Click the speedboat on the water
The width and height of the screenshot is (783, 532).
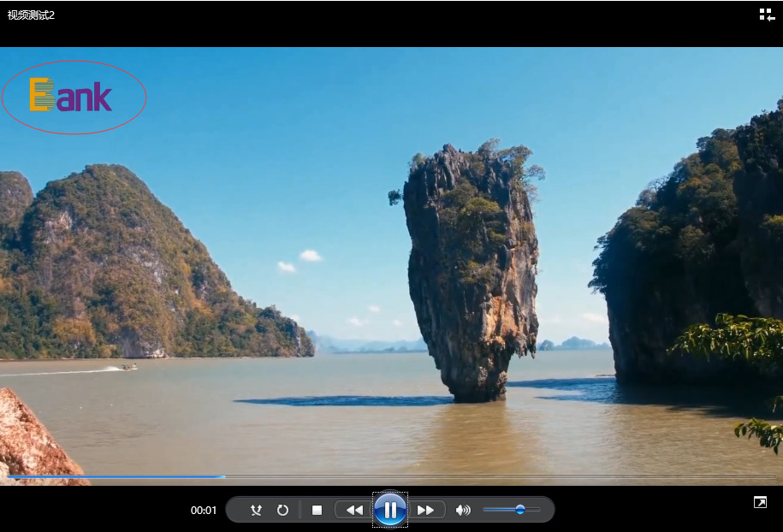[x=128, y=367]
